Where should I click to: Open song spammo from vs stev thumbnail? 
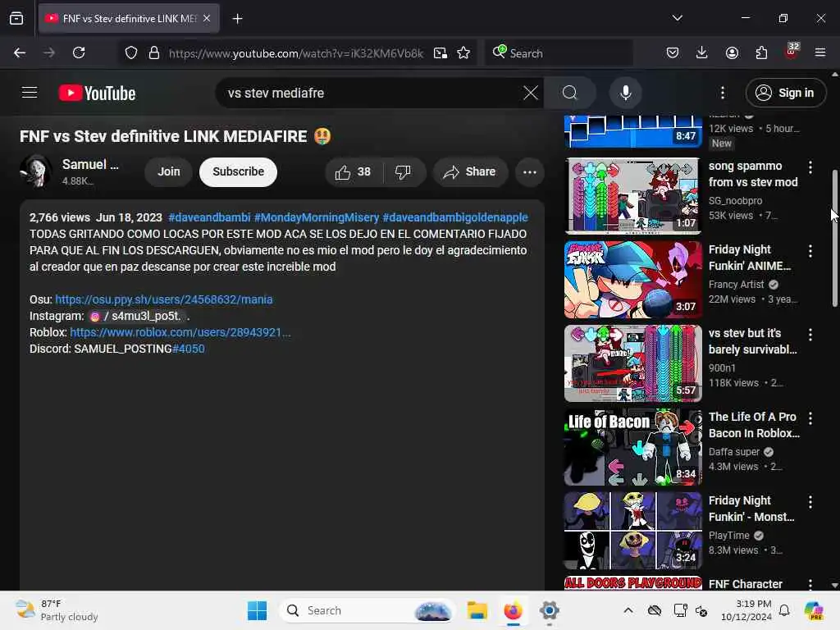[632, 196]
